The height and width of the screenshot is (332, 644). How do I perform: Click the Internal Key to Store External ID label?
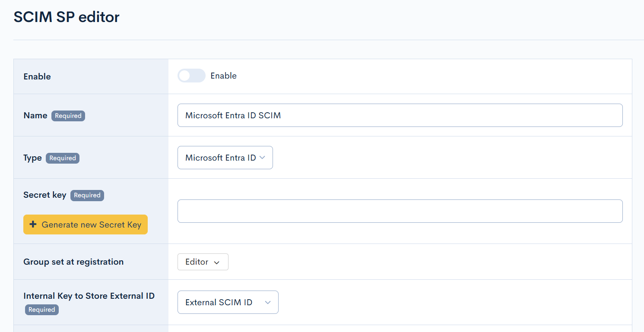point(89,296)
